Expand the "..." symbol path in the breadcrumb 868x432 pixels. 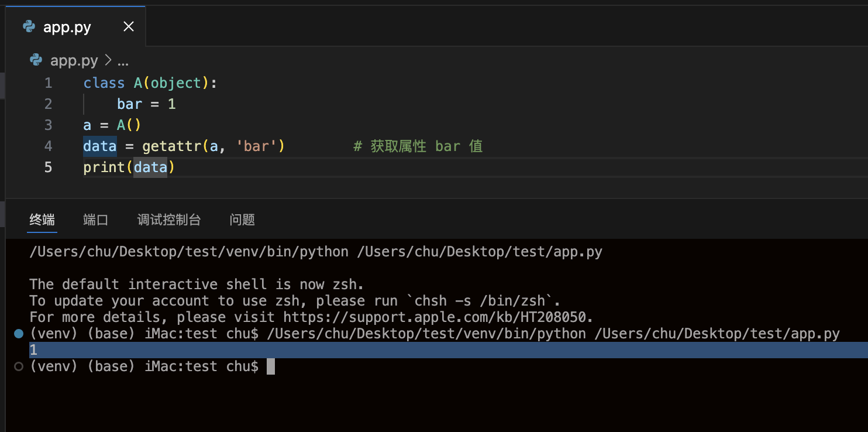pyautogui.click(x=123, y=60)
